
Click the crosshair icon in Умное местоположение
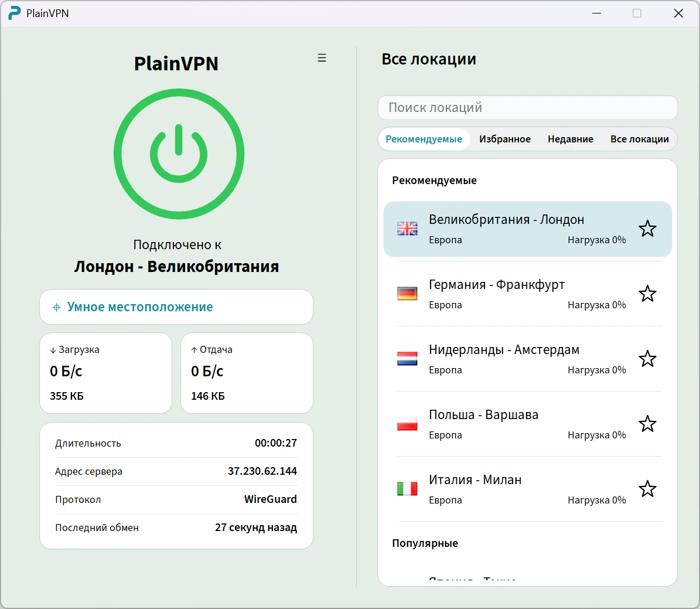tap(57, 307)
